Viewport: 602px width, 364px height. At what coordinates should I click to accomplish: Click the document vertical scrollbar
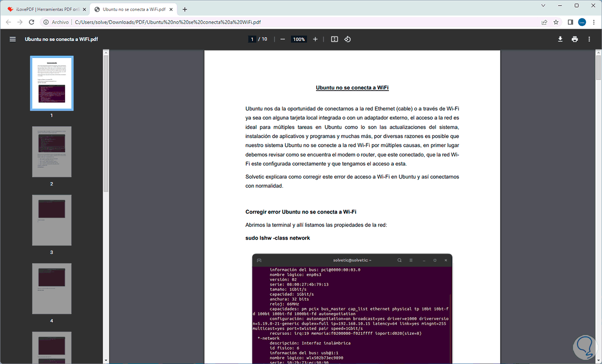tap(598, 68)
